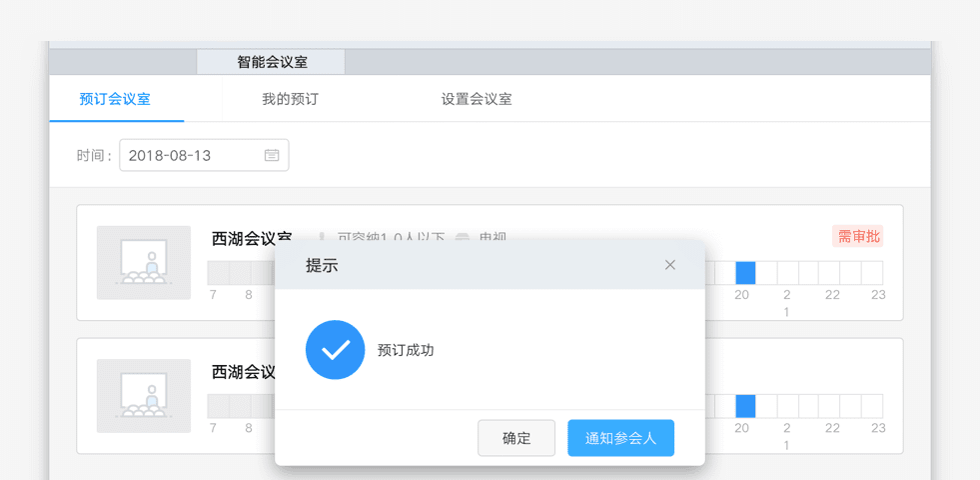The image size is (980, 480).
Task: Pick the last time slot of the first room
Action: (872, 273)
